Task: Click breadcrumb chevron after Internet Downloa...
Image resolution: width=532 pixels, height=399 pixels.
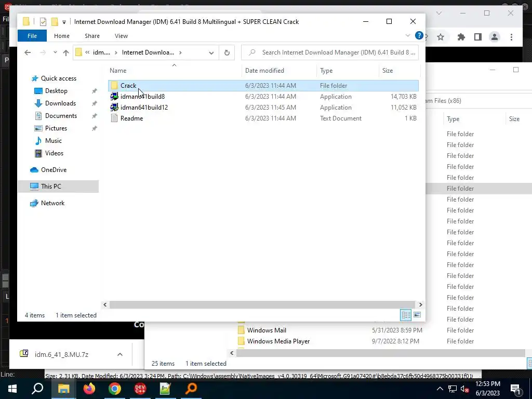Action: (x=180, y=52)
